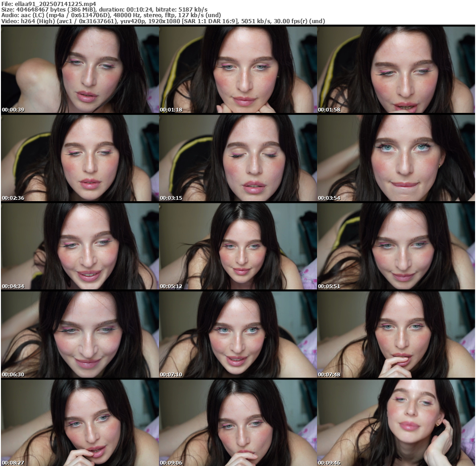This screenshot has width=476, height=466.
Task: Click the thumbnail timestamped 00:00:39
Action: tap(79, 69)
